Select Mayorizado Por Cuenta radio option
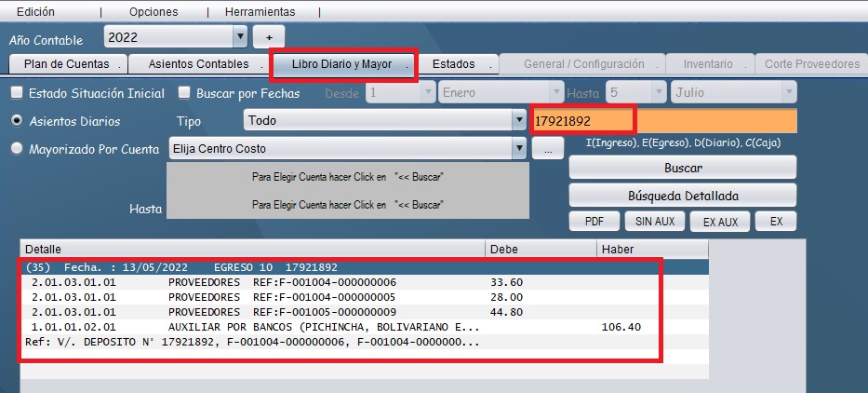868x393 pixels. pos(17,148)
